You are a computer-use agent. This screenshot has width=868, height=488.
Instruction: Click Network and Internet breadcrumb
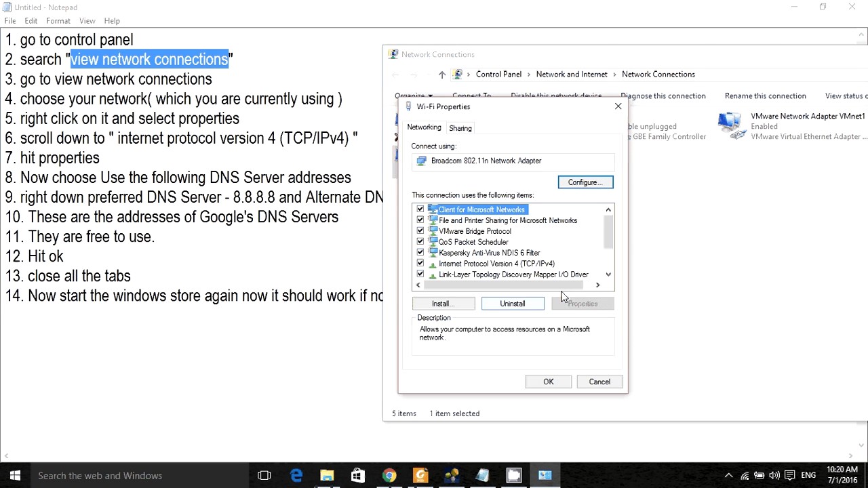click(572, 75)
